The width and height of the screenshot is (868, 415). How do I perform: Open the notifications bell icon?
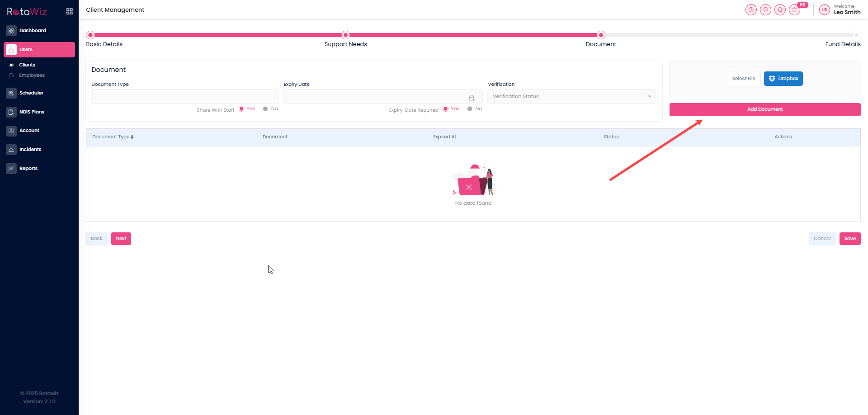click(794, 10)
